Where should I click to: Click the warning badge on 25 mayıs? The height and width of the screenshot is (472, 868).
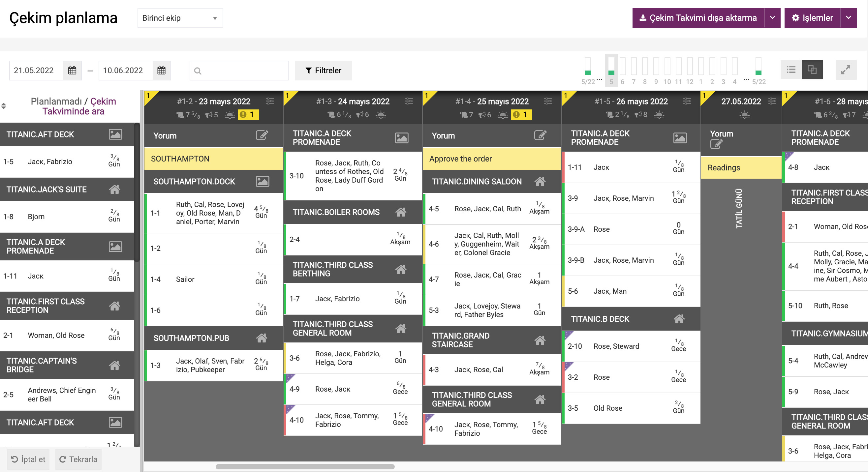pos(521,115)
